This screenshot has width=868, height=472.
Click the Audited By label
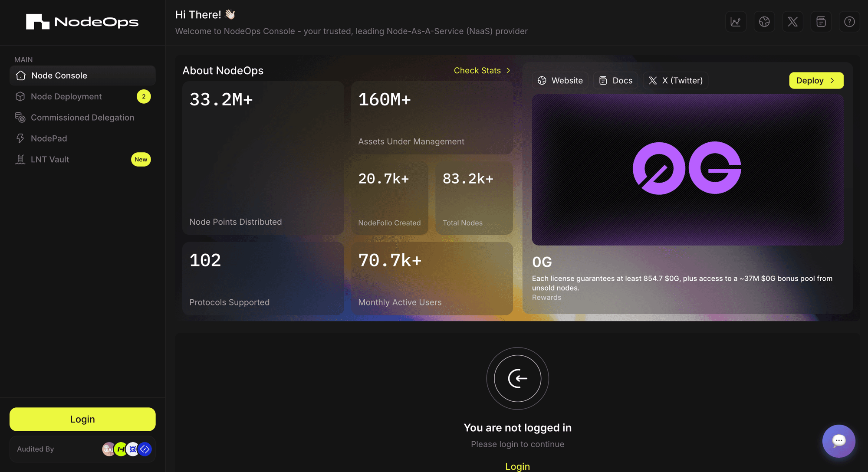pos(36,449)
